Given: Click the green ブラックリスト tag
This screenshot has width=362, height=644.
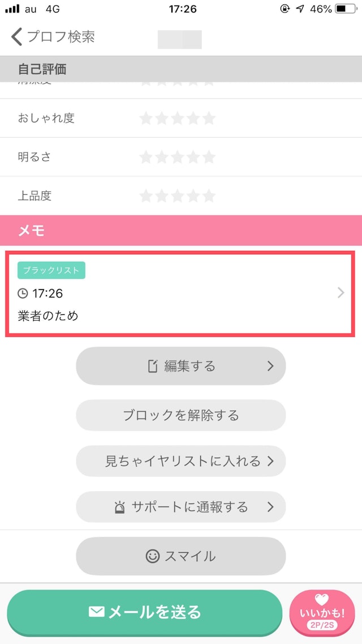Looking at the screenshot, I should point(51,271).
